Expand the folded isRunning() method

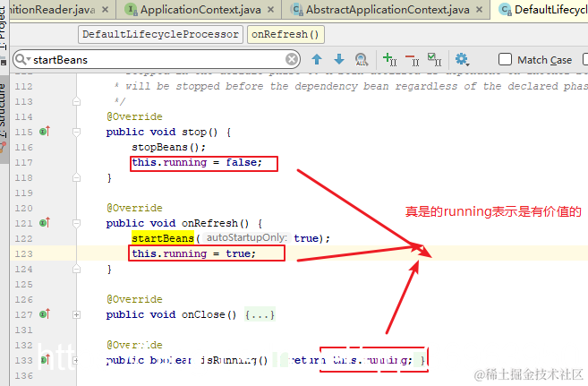[76, 361]
